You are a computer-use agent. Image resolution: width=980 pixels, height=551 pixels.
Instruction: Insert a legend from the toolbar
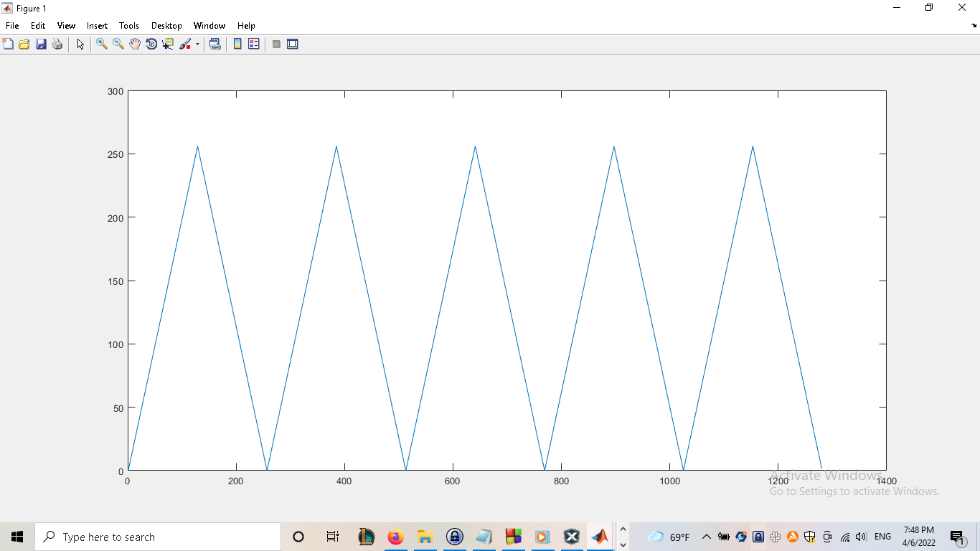click(254, 44)
